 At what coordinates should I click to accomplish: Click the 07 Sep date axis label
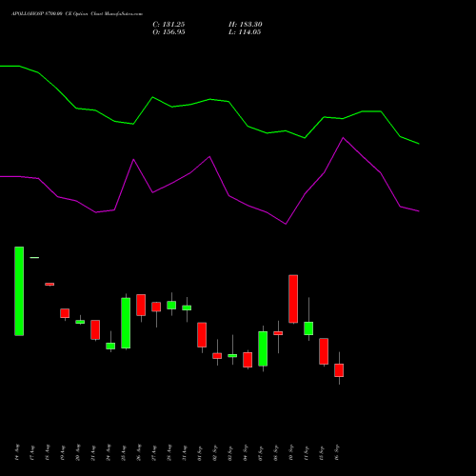tap(261, 453)
